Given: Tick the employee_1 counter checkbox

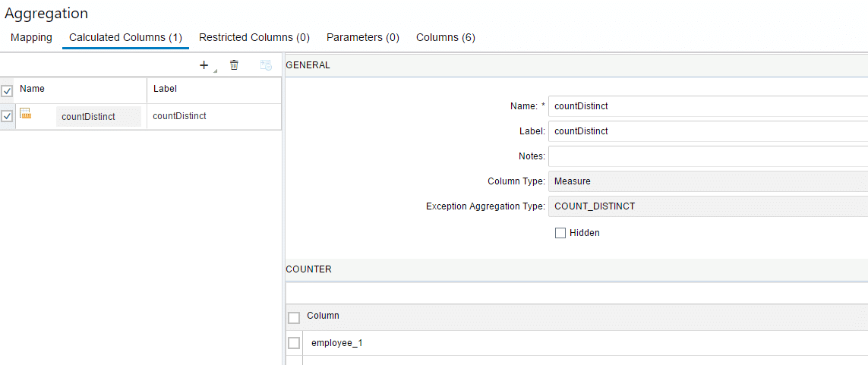Looking at the screenshot, I should pos(294,343).
